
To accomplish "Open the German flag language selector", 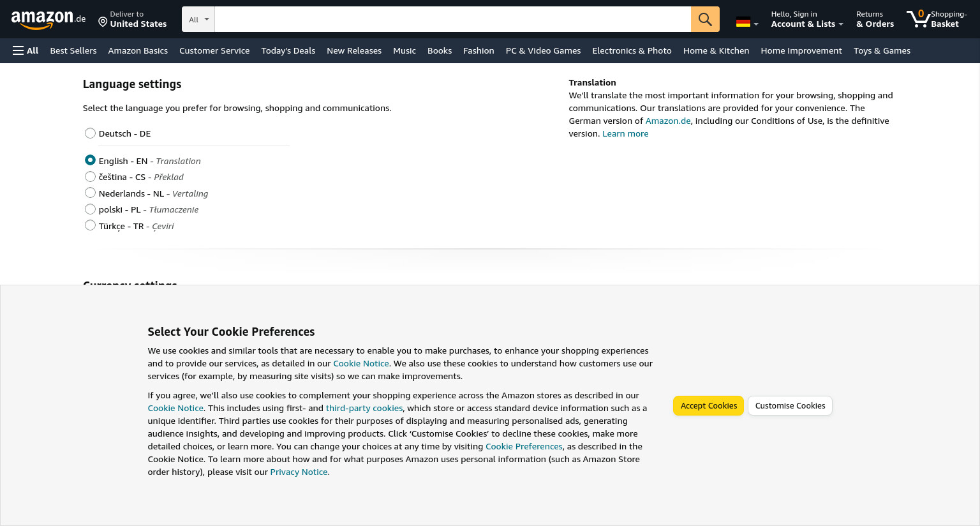I will coord(747,22).
